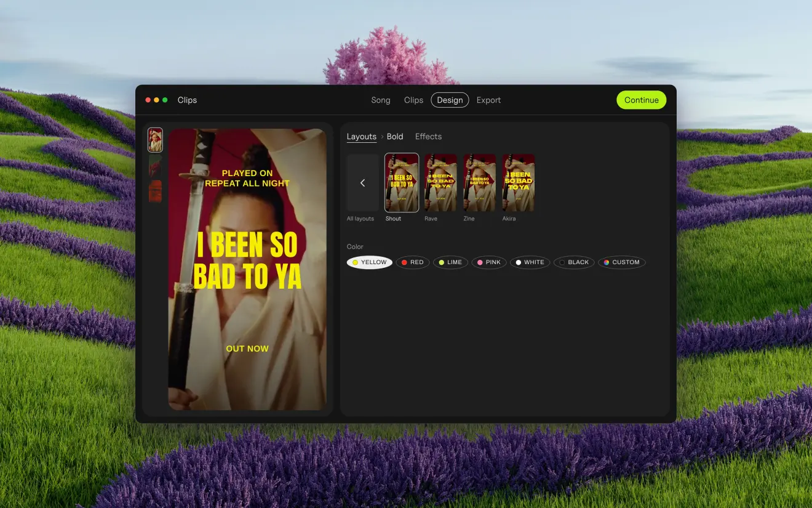This screenshot has height=508, width=812.
Task: Choose the Lime color chip
Action: click(450, 262)
